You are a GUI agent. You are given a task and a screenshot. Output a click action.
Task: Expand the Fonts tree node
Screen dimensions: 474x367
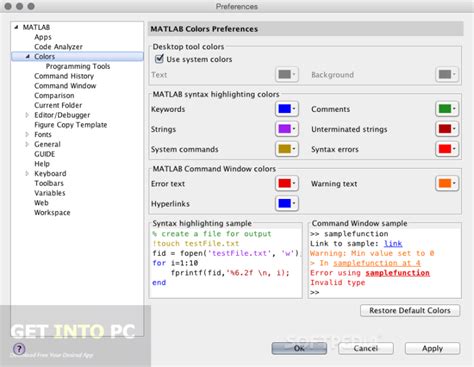coord(27,134)
